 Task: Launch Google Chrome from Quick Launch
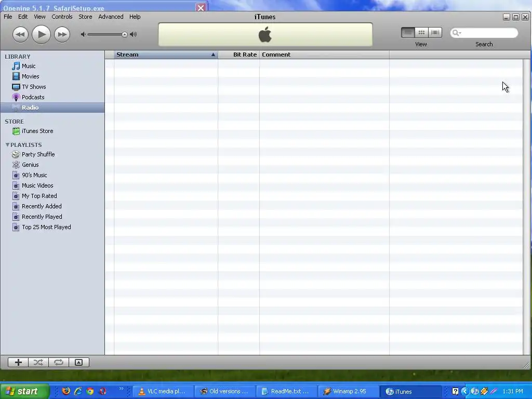click(x=90, y=391)
